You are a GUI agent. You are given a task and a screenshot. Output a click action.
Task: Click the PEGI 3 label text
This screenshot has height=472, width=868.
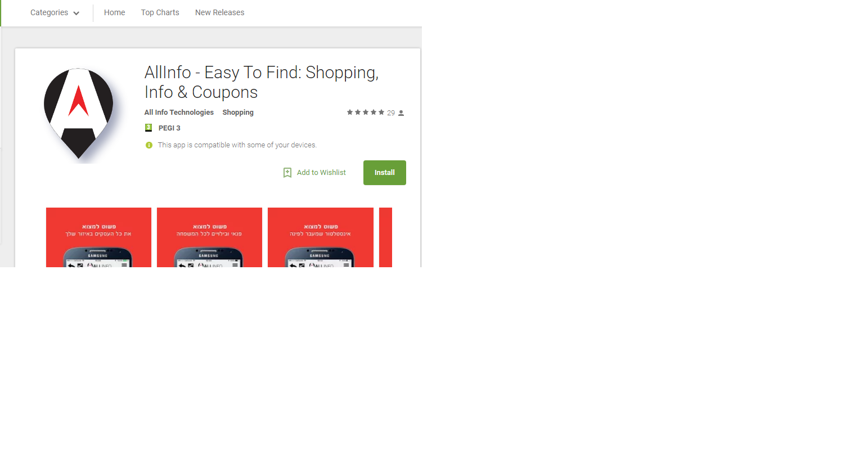tap(169, 128)
